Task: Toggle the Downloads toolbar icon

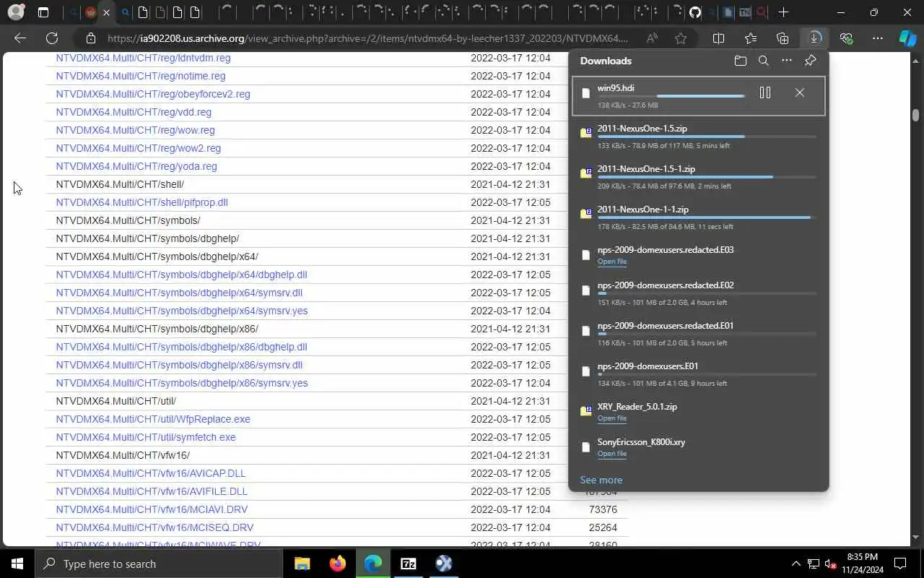Action: 814,38
